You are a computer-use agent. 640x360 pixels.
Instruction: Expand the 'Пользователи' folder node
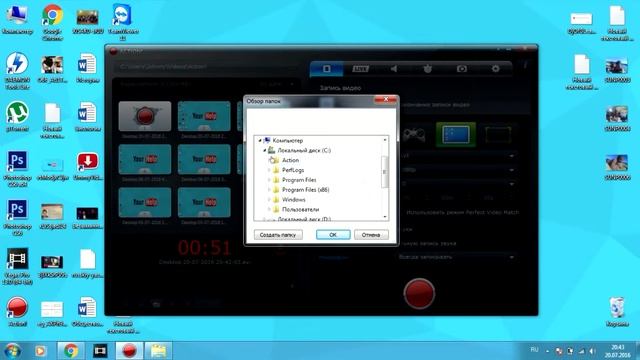pyautogui.click(x=269, y=209)
